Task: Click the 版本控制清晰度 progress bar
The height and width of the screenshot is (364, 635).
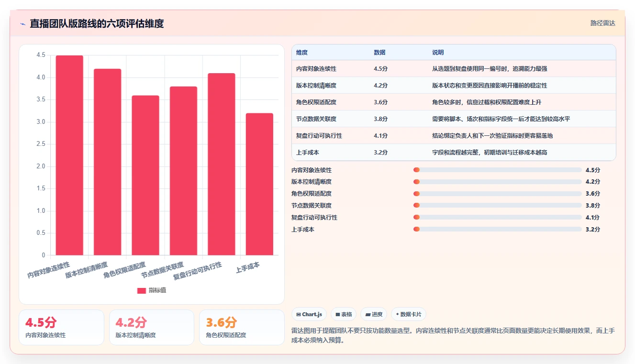Action: tap(498, 182)
